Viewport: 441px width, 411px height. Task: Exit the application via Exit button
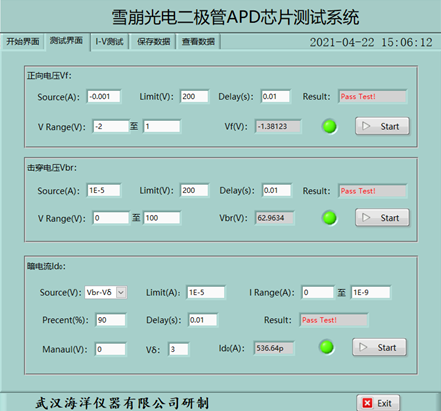(378, 403)
